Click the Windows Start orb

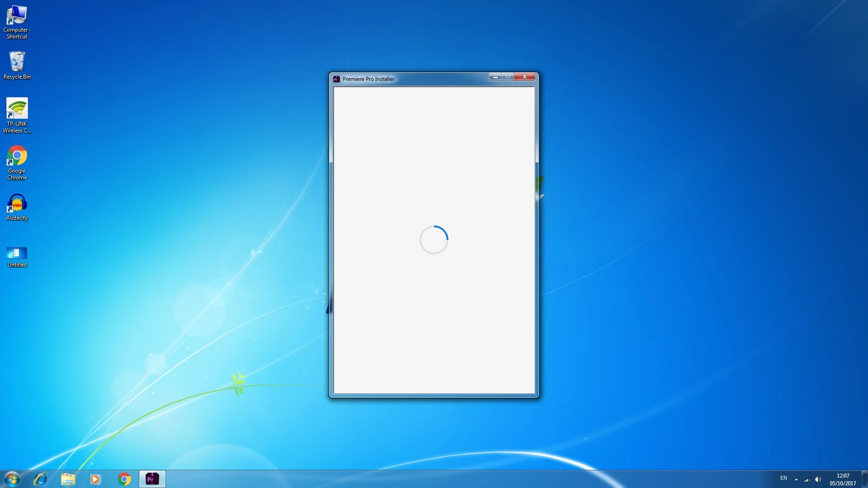point(12,479)
